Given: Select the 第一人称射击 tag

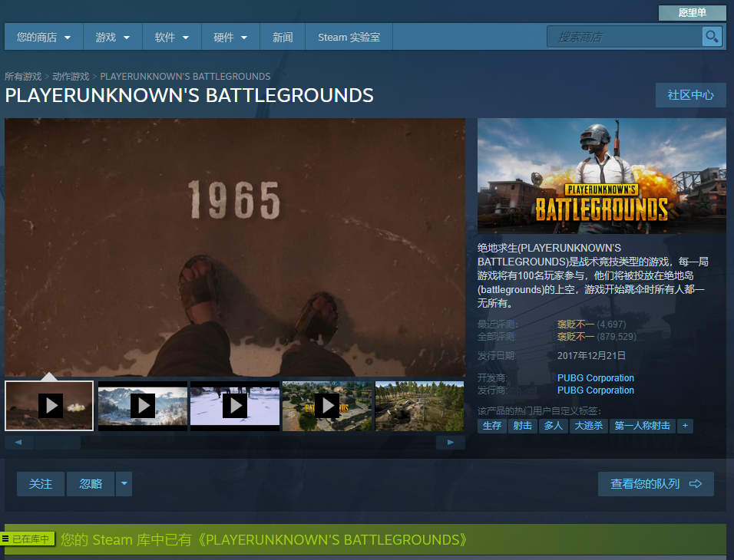Looking at the screenshot, I should point(642,426).
